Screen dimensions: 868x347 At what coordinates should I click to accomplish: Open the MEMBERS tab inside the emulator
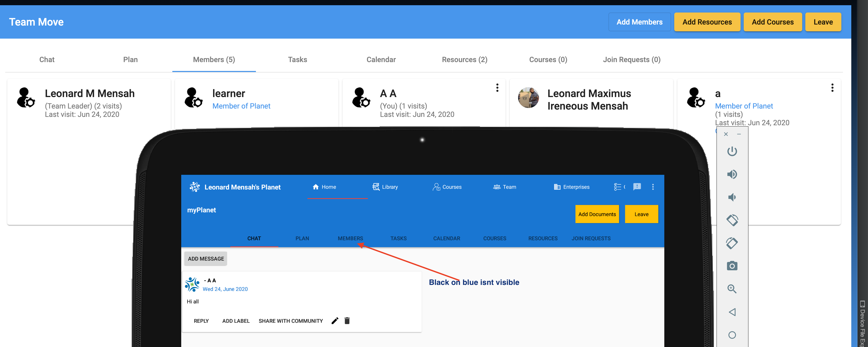350,238
